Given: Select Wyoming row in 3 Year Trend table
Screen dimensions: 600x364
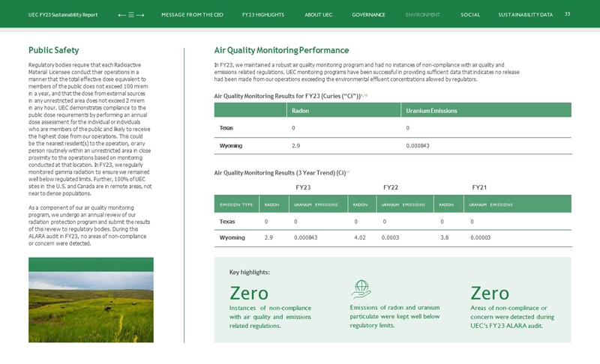Looking at the screenshot, I should 232,237.
